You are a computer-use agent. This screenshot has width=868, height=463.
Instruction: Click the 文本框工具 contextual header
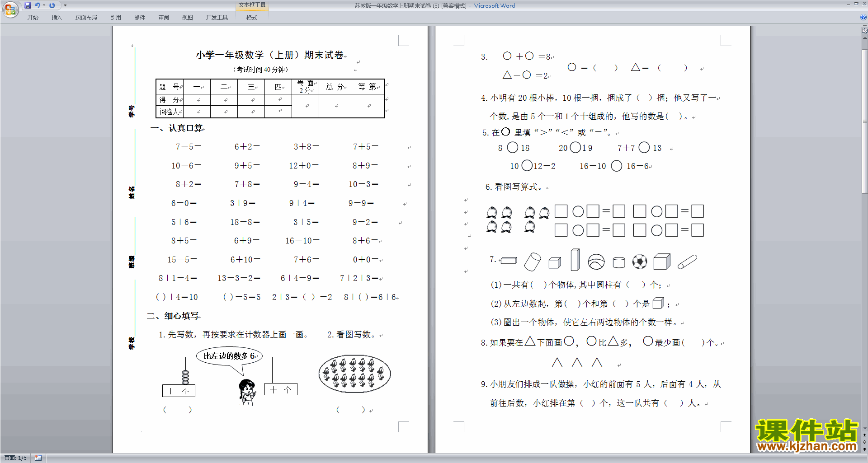[252, 5]
